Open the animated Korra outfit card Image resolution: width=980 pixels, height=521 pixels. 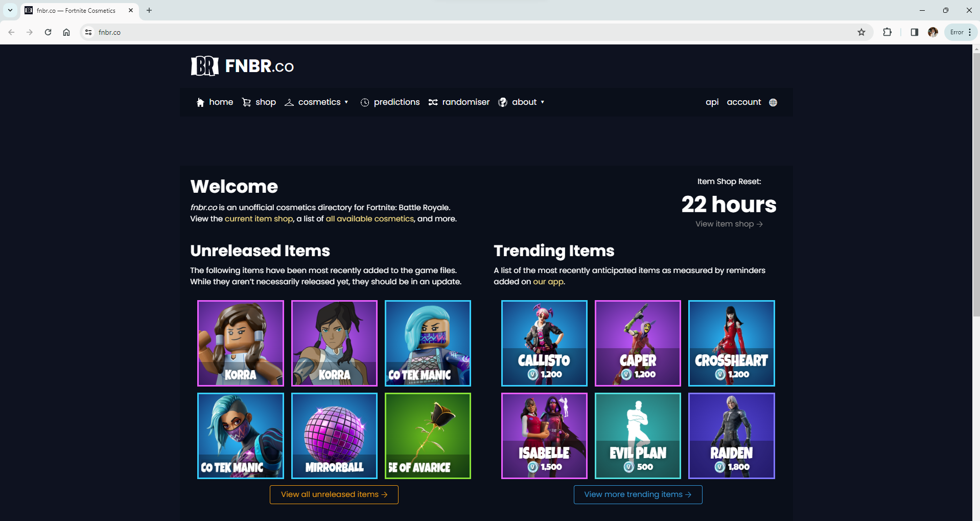334,343
